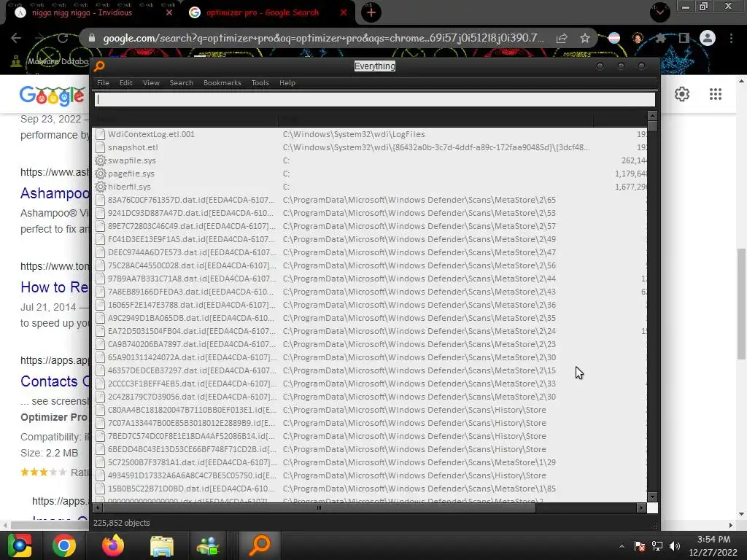Reload the Chrome page
The height and width of the screenshot is (560, 747).
tap(63, 38)
